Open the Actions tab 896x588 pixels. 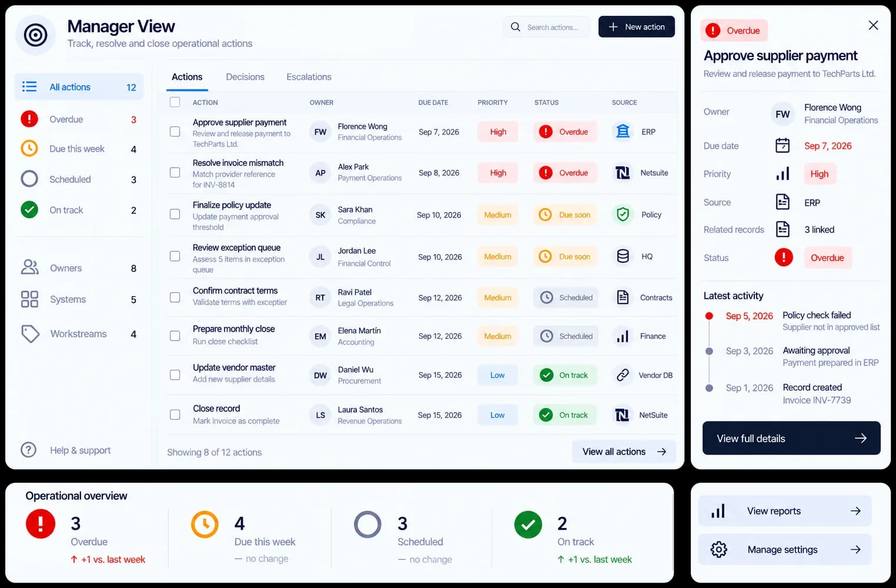coord(187,76)
